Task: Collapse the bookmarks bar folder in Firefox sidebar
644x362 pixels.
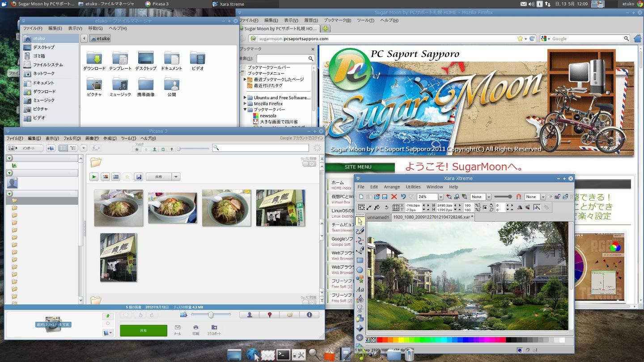Action: click(245, 109)
